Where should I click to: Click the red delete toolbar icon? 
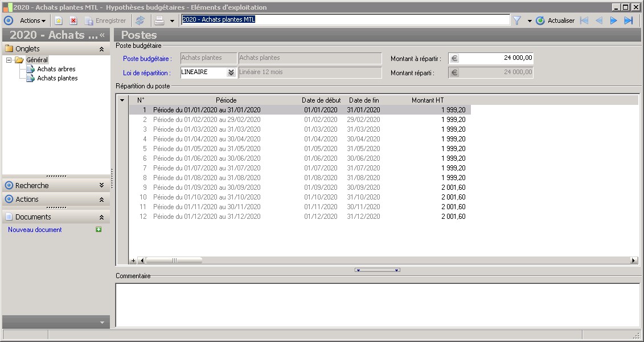pyautogui.click(x=73, y=21)
